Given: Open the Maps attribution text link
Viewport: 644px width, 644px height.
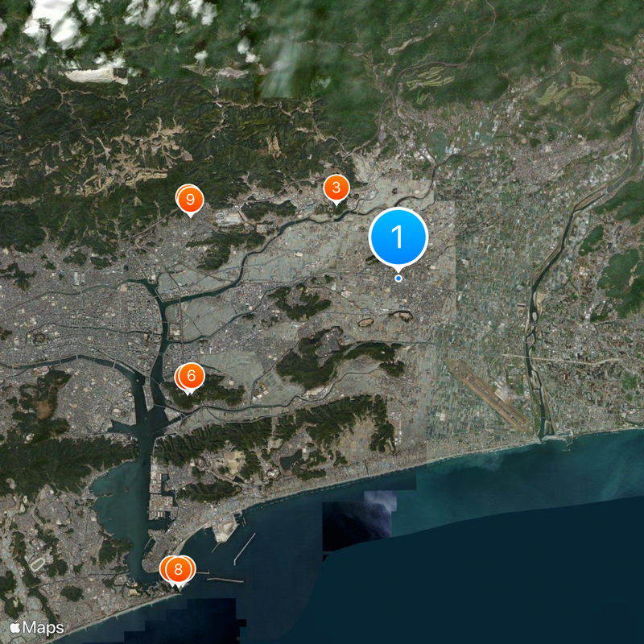Looking at the screenshot, I should pos(43,627).
